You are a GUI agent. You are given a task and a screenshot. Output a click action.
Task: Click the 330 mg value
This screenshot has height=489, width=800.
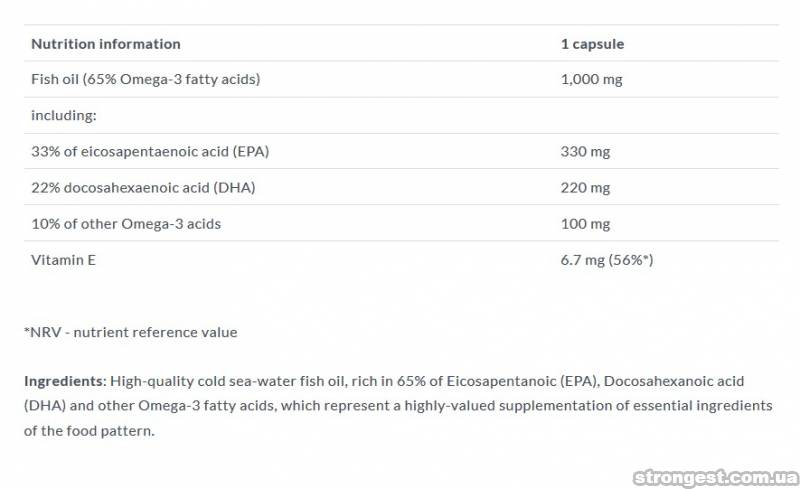pyautogui.click(x=585, y=152)
